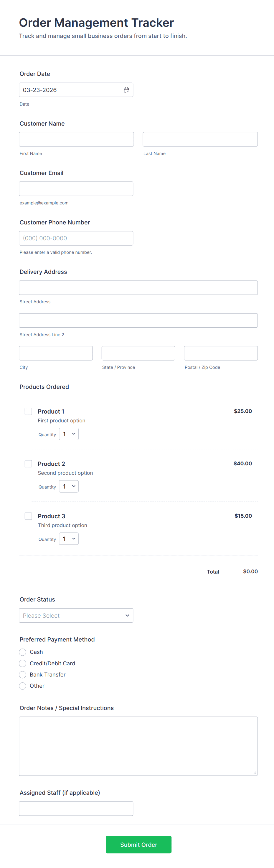Image resolution: width=274 pixels, height=868 pixels.
Task: Pick Bank Transfer payment option
Action: (x=23, y=674)
